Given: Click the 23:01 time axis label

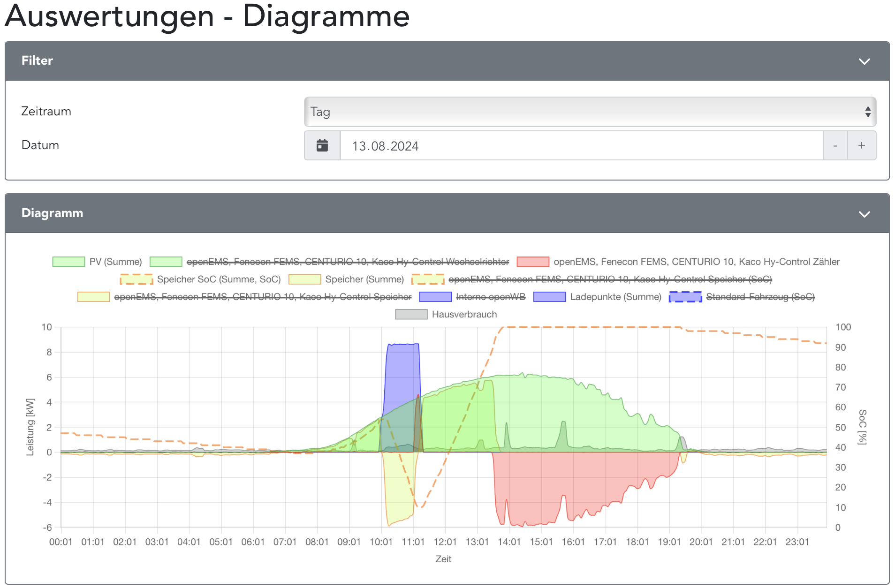Looking at the screenshot, I should point(797,542).
